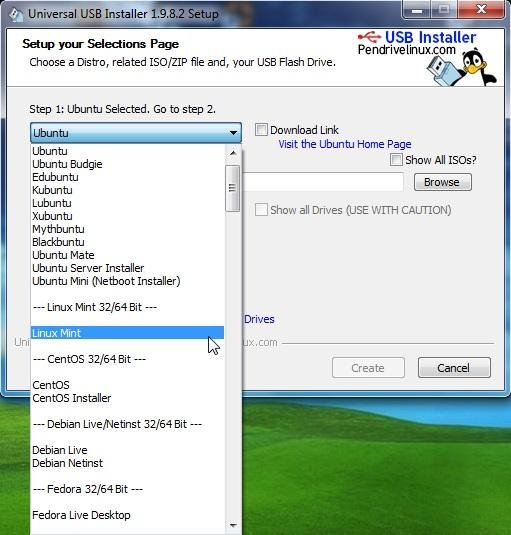Click the Linux Mint 32/64 Bit header
The width and height of the screenshot is (511, 535).
tap(127, 307)
